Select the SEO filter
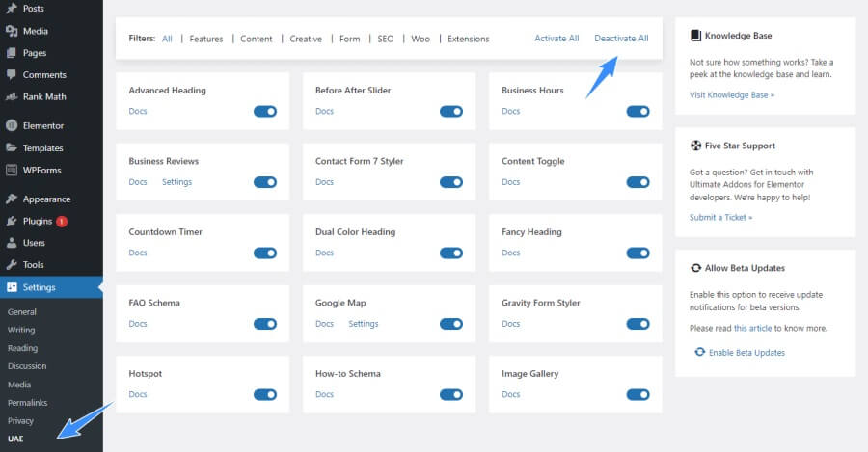The width and height of the screenshot is (868, 452). point(385,39)
